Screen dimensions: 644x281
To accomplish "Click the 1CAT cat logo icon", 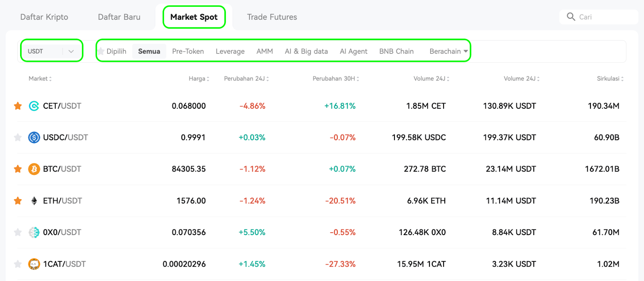I will tap(34, 264).
